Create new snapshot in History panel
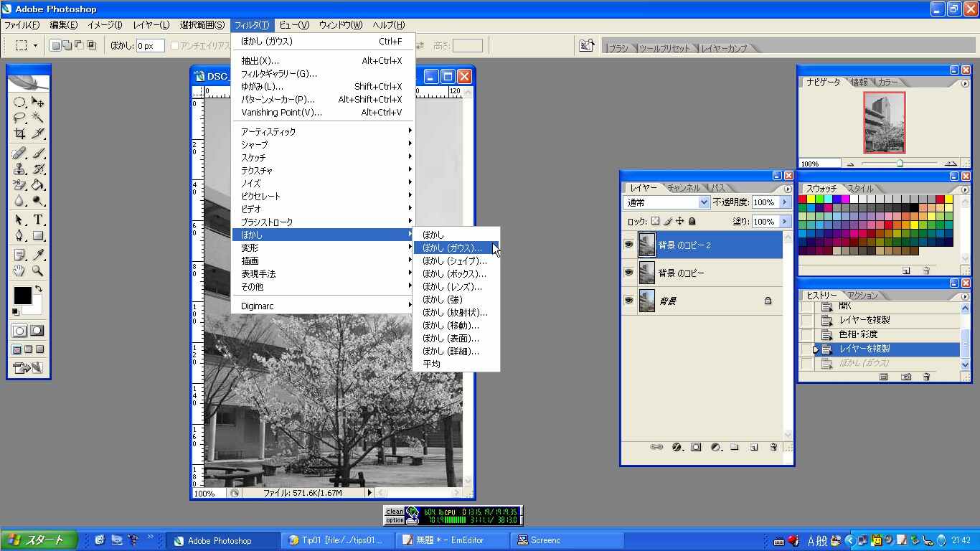980x551 pixels. (906, 377)
